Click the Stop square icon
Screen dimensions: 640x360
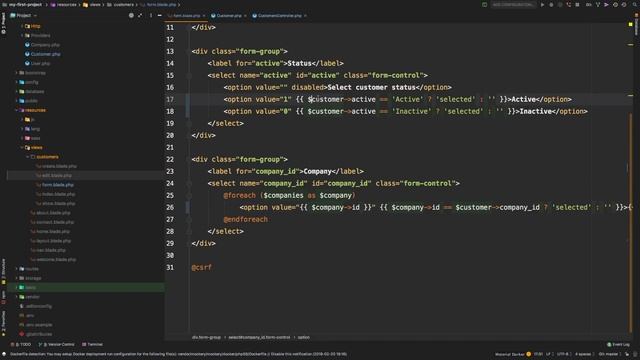point(577,5)
